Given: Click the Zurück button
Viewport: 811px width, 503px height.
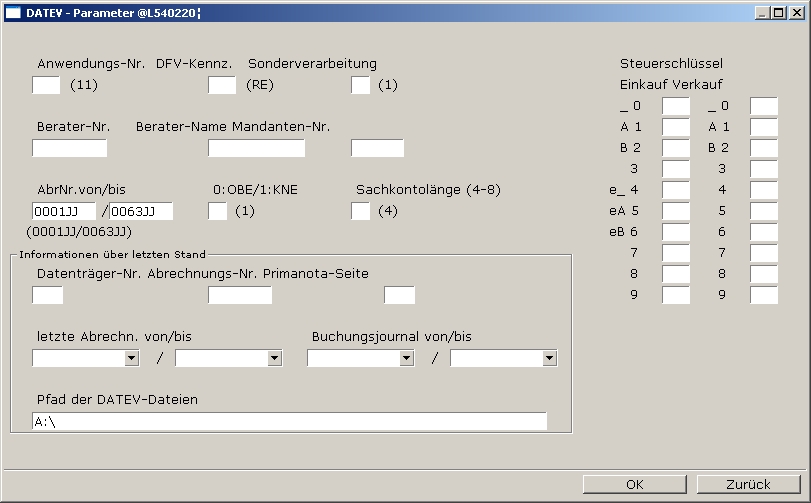Looking at the screenshot, I should 749,484.
